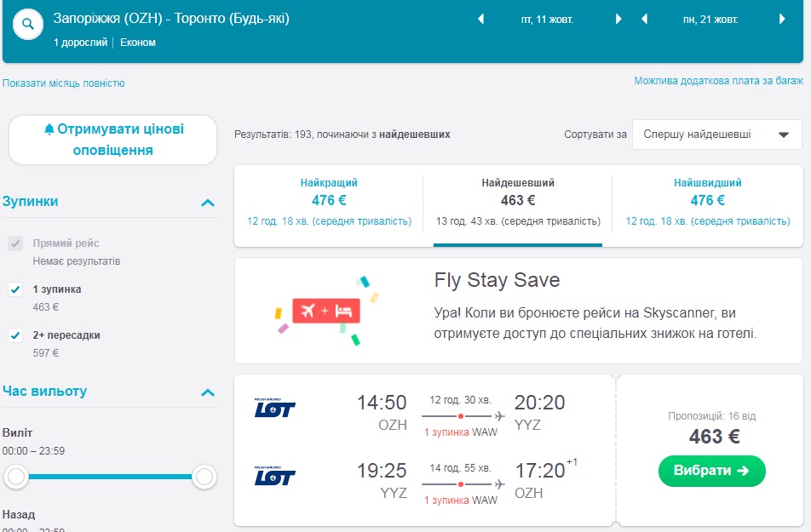Go to previous departure date arrow
The width and height of the screenshot is (811, 532).
480,18
